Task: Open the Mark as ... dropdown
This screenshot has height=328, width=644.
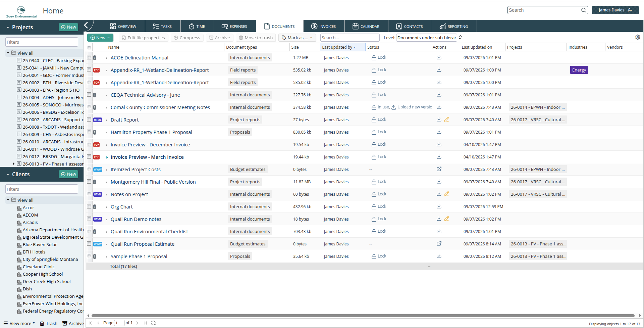Action: coord(297,38)
